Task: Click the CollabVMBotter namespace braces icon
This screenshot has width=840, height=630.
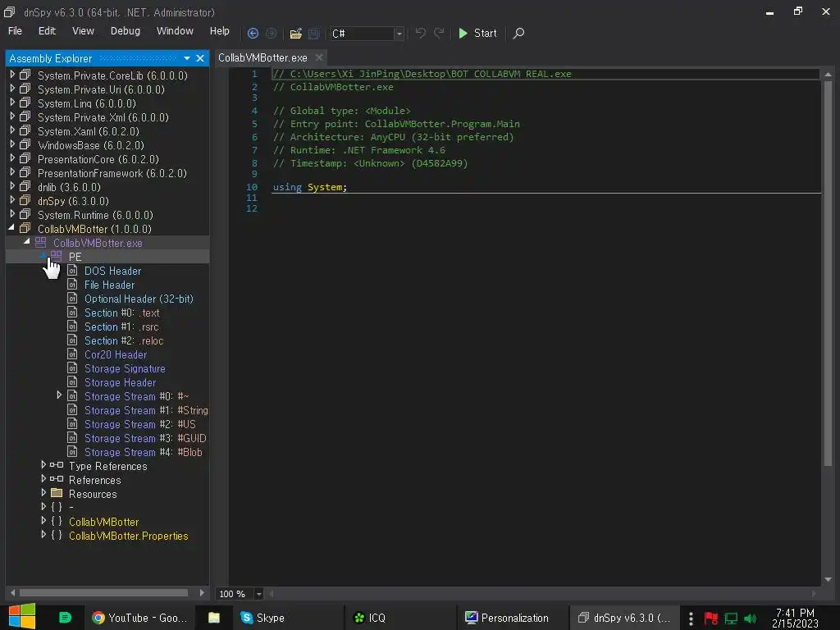Action: pyautogui.click(x=57, y=521)
